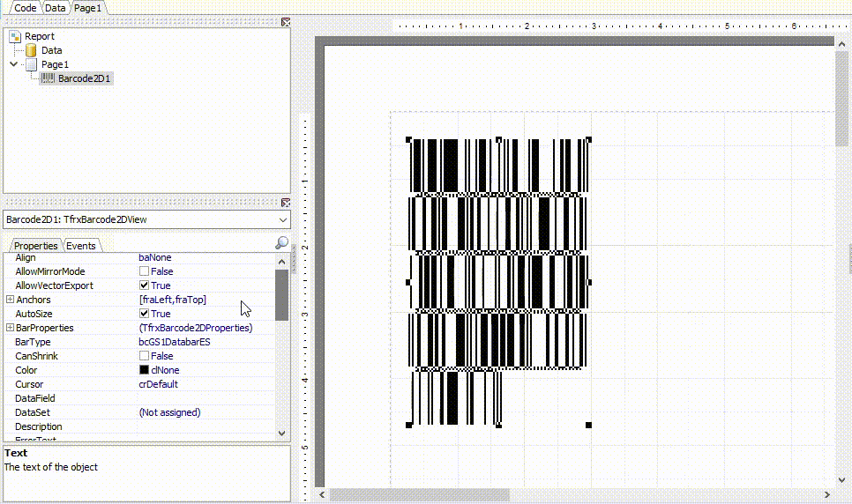Viewport: 852px width, 504px height.
Task: Click the barcode's bottom-right resize handle
Action: point(588,425)
